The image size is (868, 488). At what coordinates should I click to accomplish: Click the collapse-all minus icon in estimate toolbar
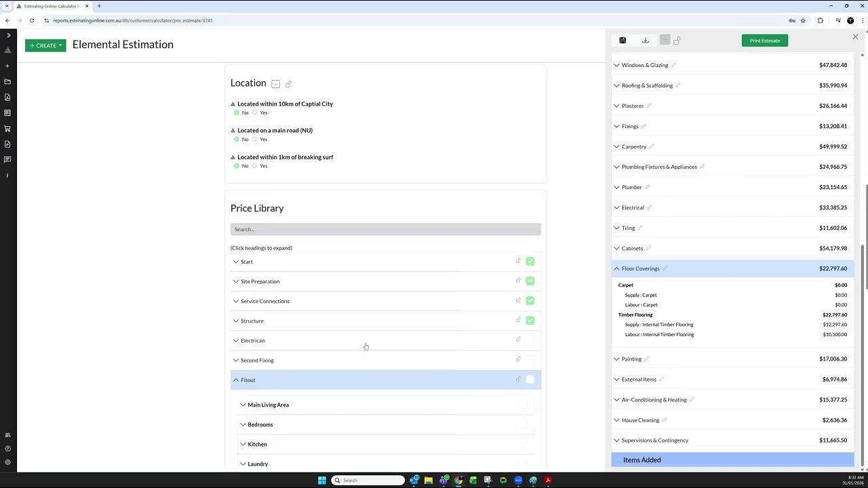[x=665, y=41]
